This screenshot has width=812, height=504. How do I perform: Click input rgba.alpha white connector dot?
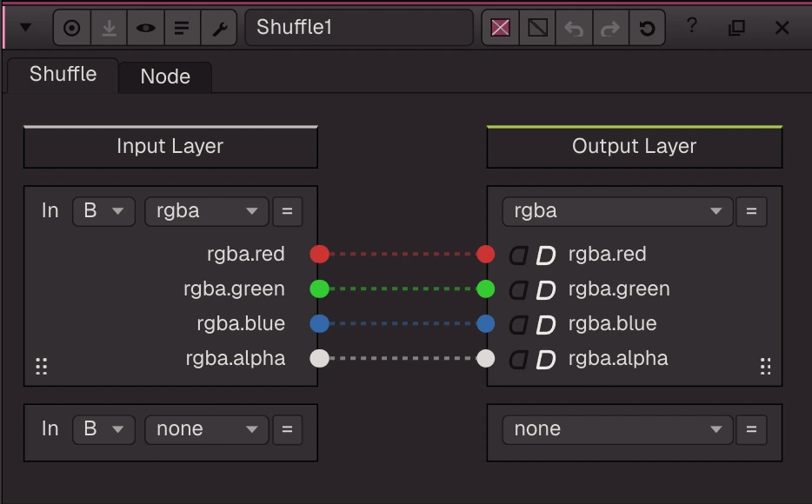pyautogui.click(x=320, y=359)
